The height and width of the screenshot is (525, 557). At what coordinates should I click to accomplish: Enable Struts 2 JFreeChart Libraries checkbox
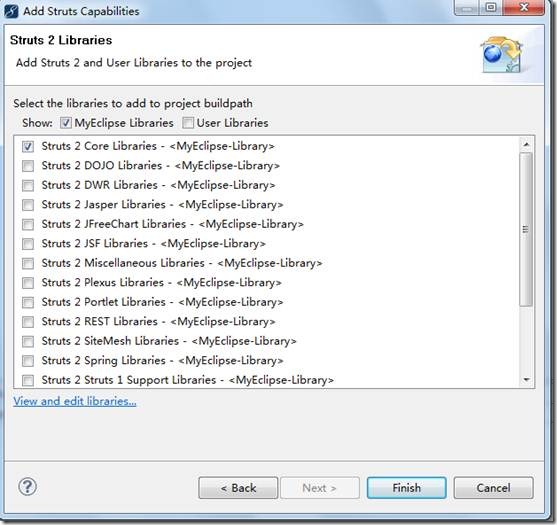[28, 224]
